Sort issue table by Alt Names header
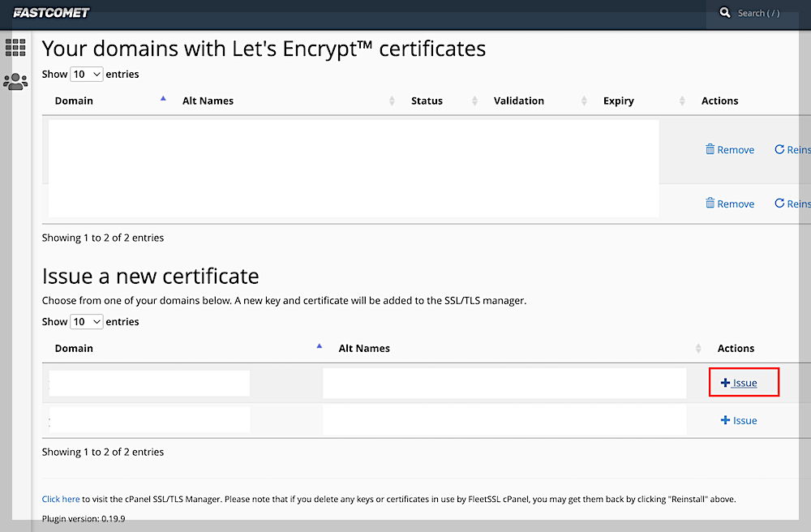This screenshot has height=532, width=811. click(x=364, y=349)
